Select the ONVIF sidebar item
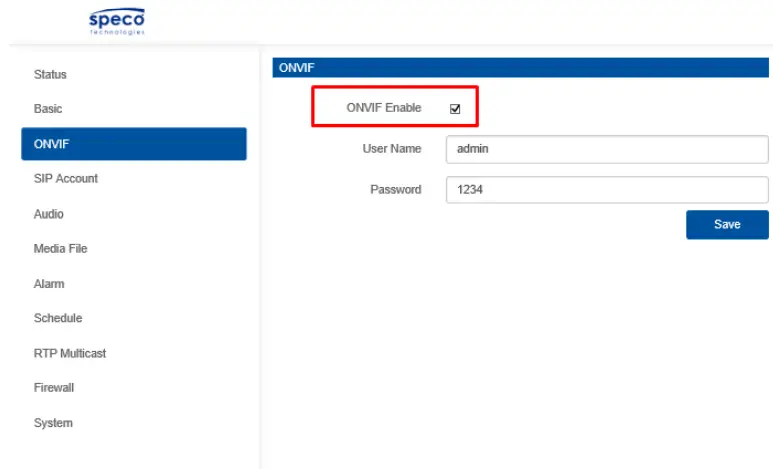Viewport: 773px width, 469px height. 134,144
